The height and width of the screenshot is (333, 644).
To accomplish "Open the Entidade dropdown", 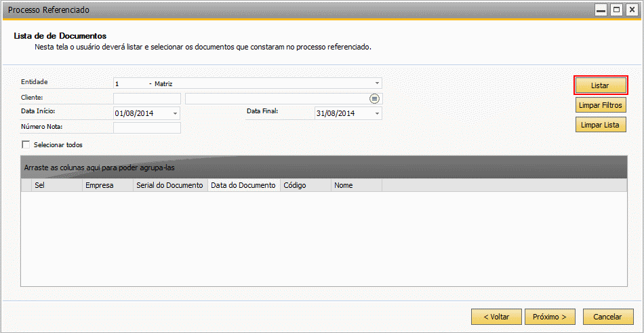I will click(377, 83).
